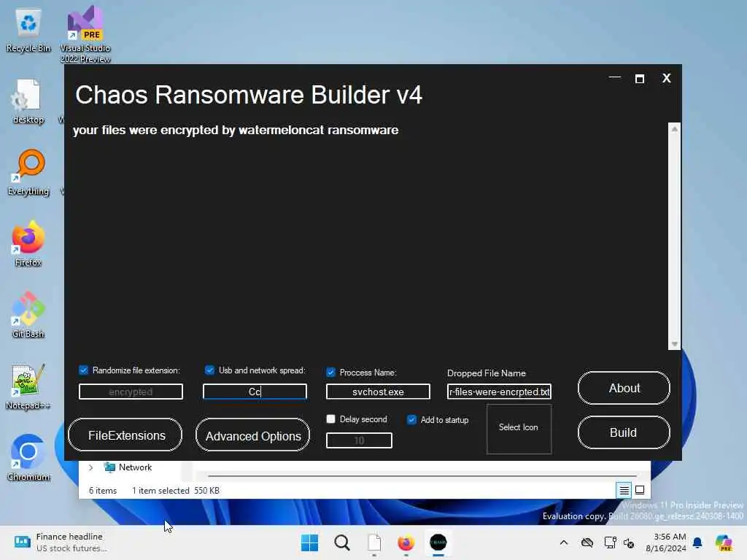
Task: Click the Chaos builder taskbar icon
Action: point(438,542)
